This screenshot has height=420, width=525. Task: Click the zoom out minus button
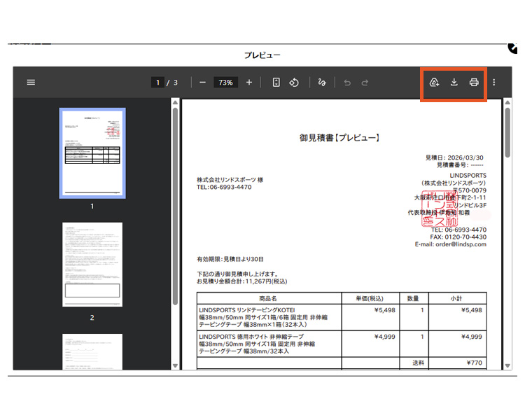[203, 82]
